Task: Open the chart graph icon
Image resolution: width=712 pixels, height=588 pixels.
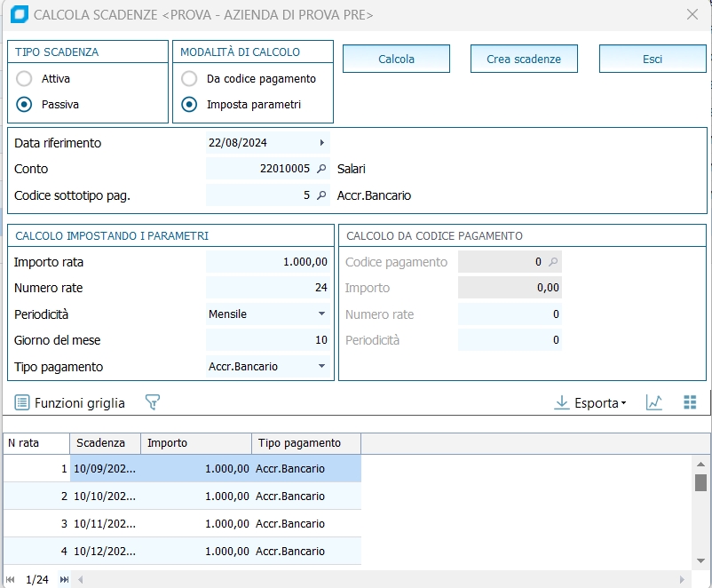Action: point(654,402)
